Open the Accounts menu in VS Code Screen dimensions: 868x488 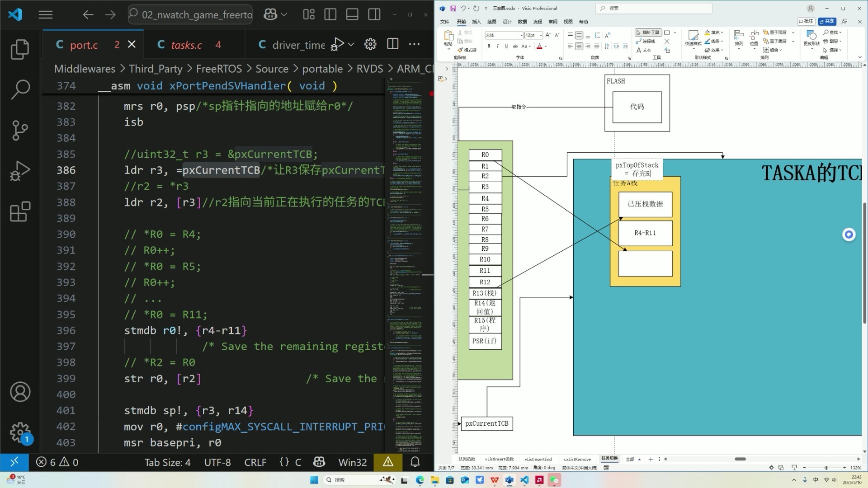click(20, 392)
